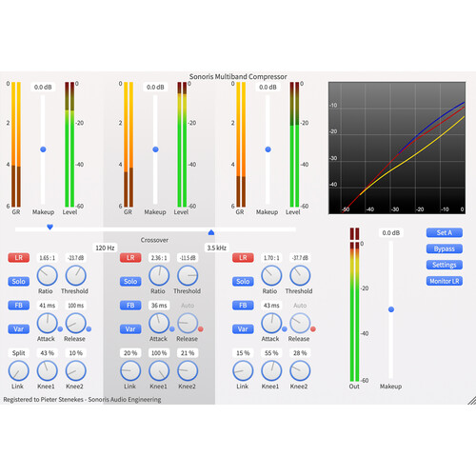This screenshot has height=476, width=476.
Task: Click the mid band Knee2 knob
Action: click(x=188, y=370)
